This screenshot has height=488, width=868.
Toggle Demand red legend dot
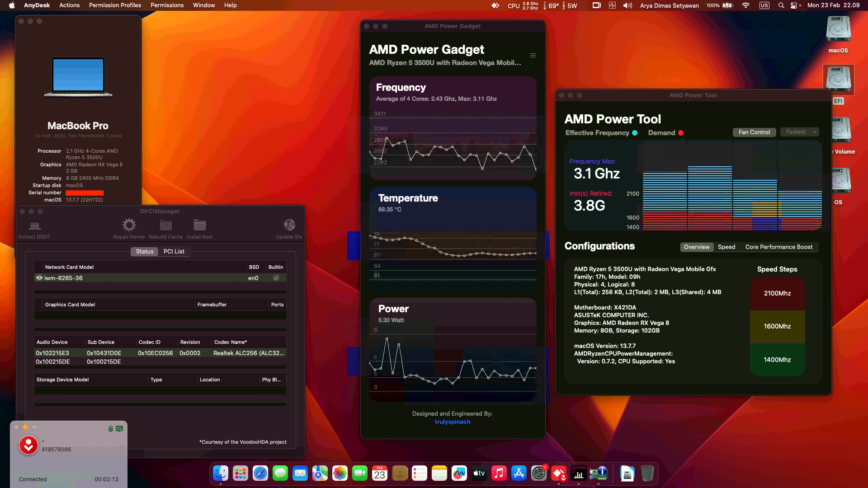click(x=681, y=133)
